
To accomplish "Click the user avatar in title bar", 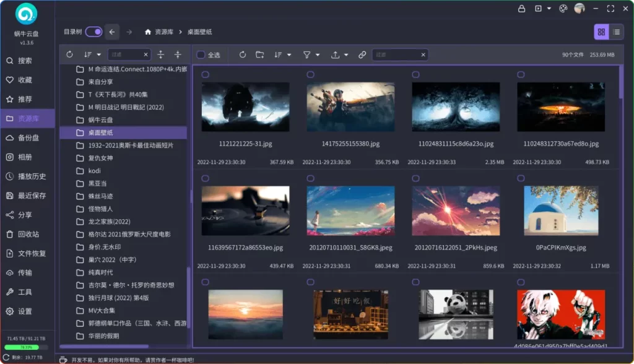I will tap(580, 9).
